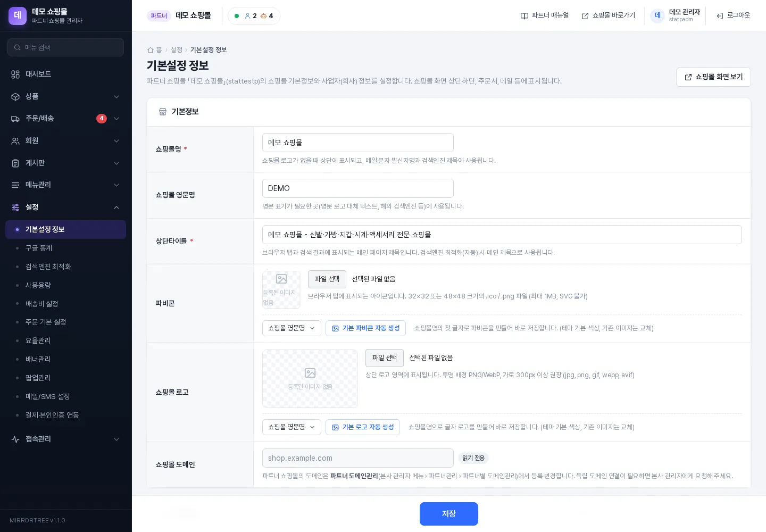Image resolution: width=766 pixels, height=532 pixels.
Task: Select 메일/SMS 설정 submenu item
Action: click(65, 397)
